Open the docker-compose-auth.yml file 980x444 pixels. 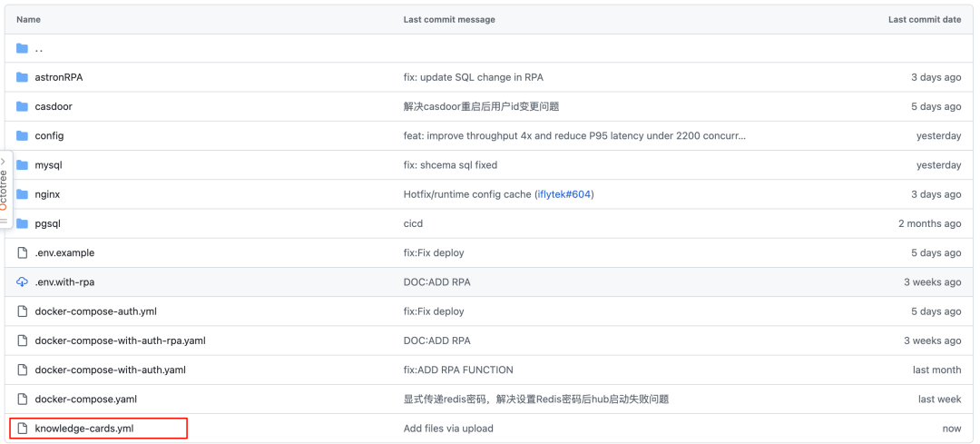pos(95,311)
